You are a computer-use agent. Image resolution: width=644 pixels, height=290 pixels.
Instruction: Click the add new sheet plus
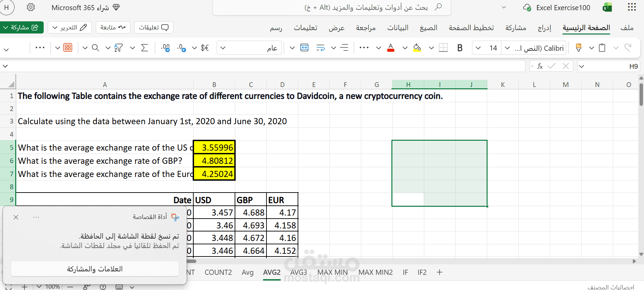439,272
